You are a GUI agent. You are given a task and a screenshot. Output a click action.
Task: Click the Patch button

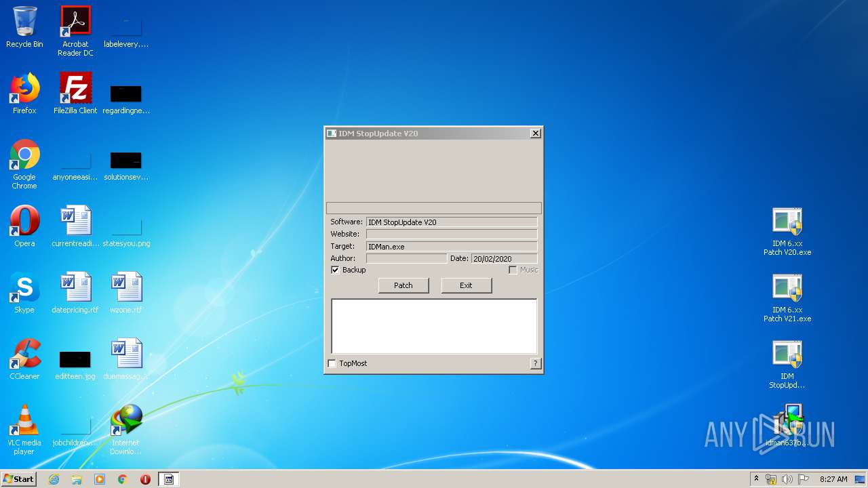403,285
